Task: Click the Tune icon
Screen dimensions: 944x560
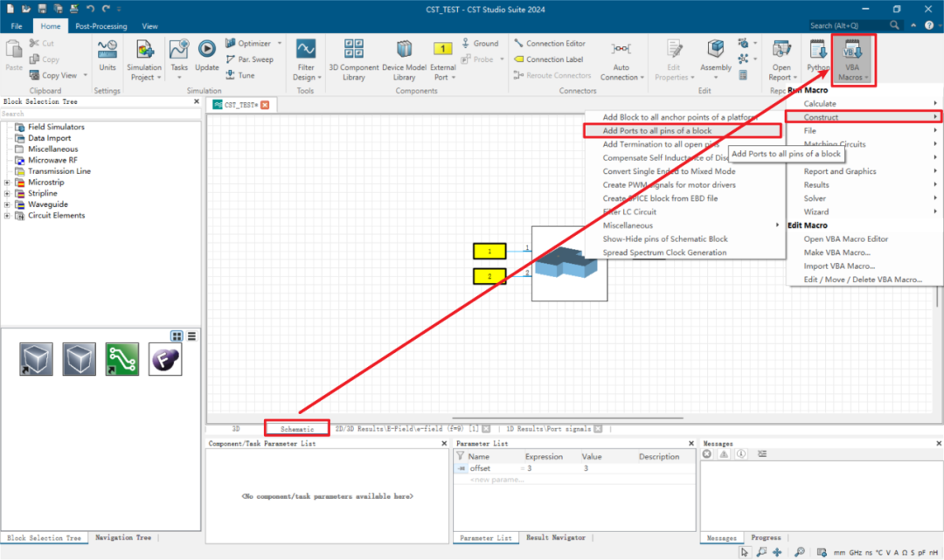Action: (230, 75)
